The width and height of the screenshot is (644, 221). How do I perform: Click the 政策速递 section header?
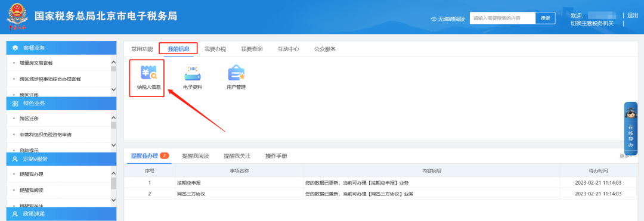click(61, 214)
